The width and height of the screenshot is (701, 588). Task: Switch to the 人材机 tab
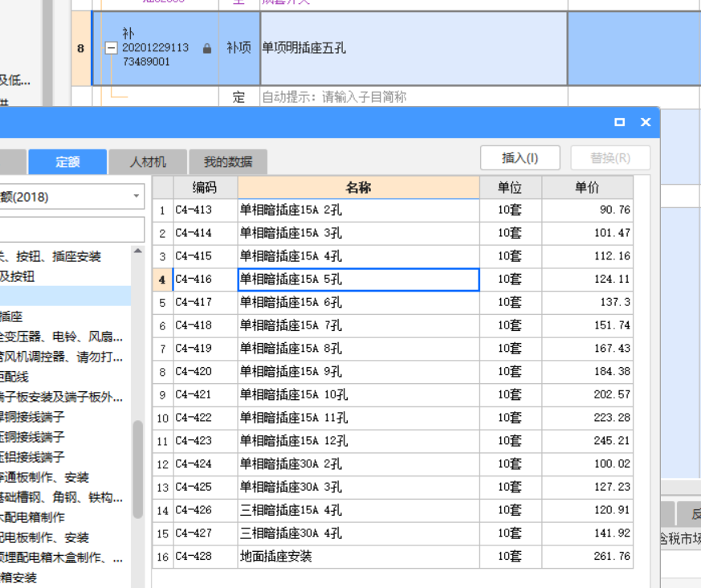[x=148, y=162]
